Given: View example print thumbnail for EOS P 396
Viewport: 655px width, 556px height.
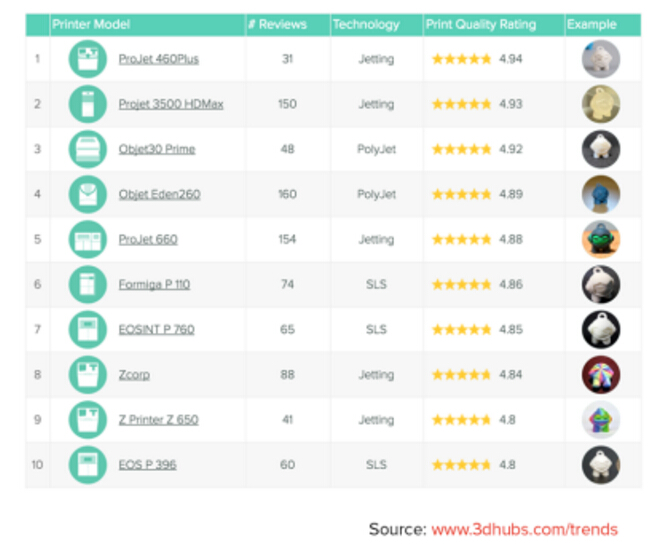Looking at the screenshot, I should 601,465.
